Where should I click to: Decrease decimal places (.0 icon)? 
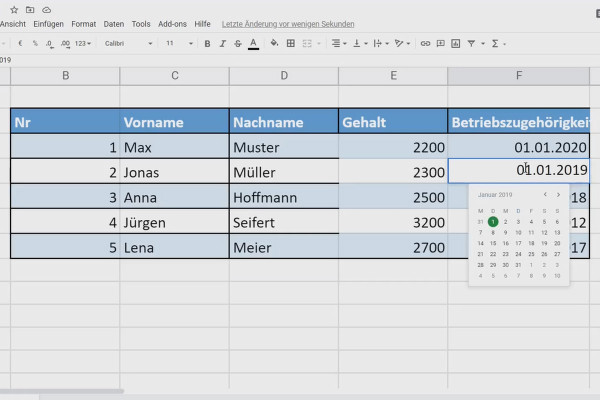[x=49, y=44]
